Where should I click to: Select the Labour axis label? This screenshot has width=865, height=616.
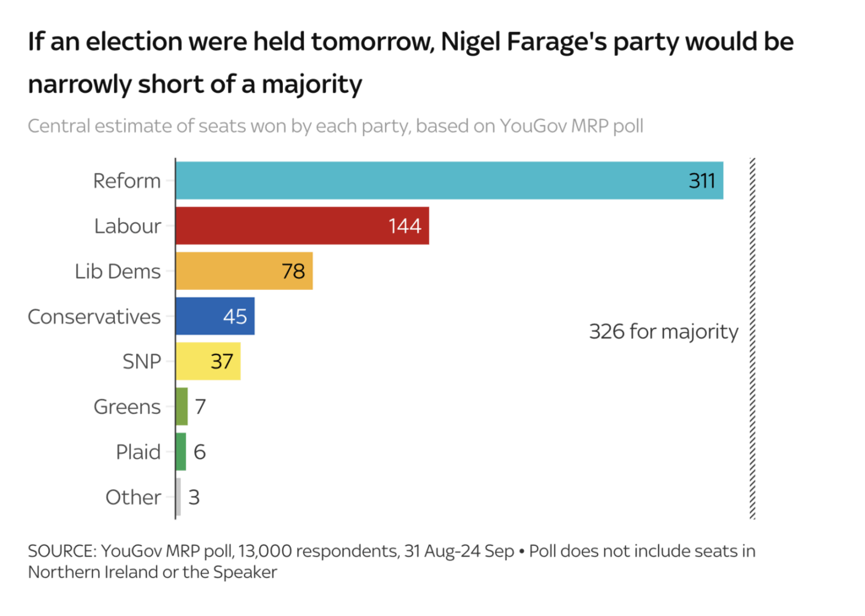pyautogui.click(x=128, y=226)
